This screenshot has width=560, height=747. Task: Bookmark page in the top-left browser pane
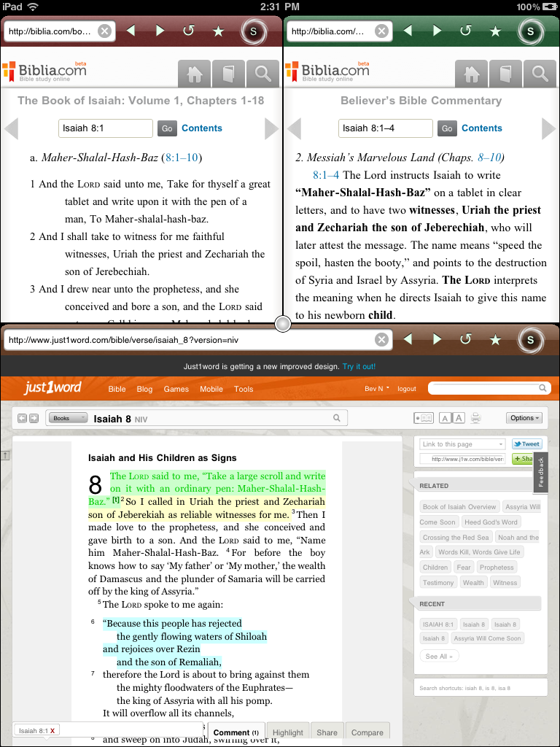[x=218, y=31]
